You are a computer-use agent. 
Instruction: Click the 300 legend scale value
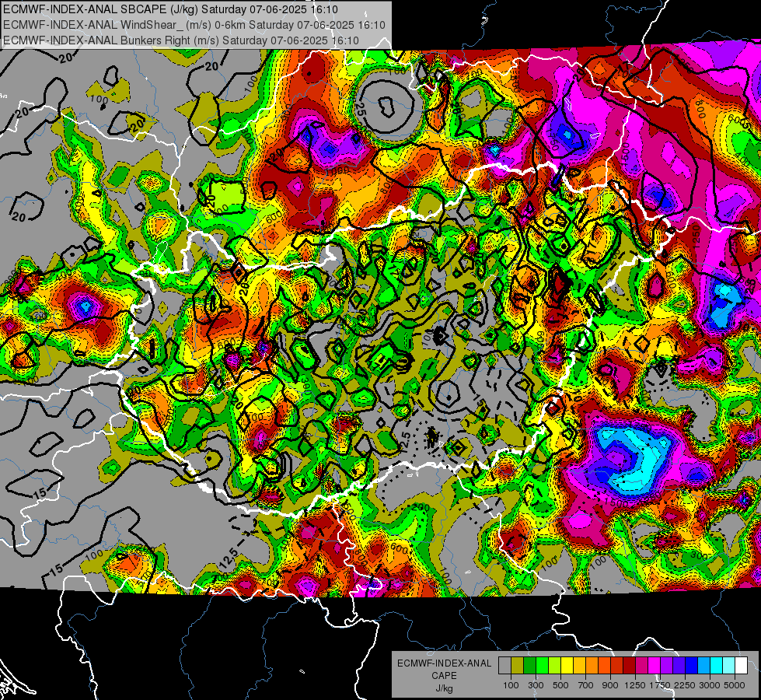[536, 685]
